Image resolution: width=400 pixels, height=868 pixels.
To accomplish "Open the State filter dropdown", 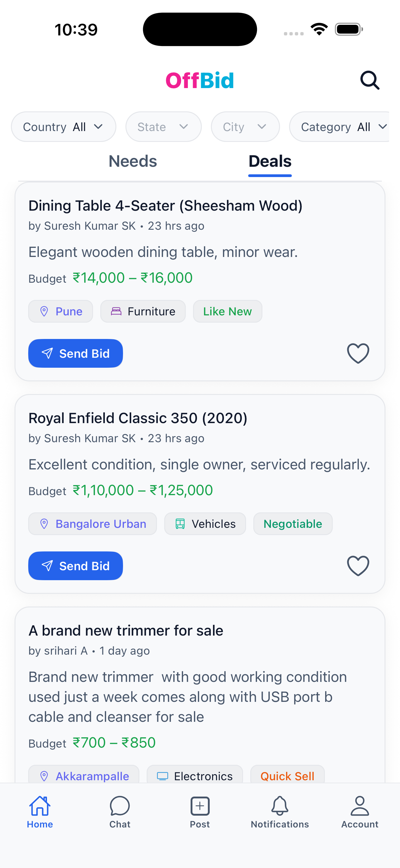I will (x=163, y=127).
